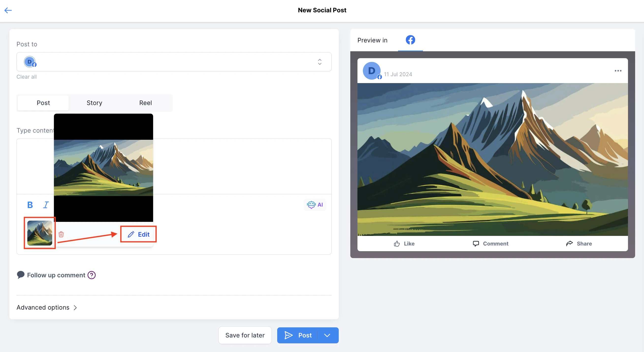This screenshot has width=644, height=352.
Task: Open the Post button dropdown arrow
Action: pos(327,335)
